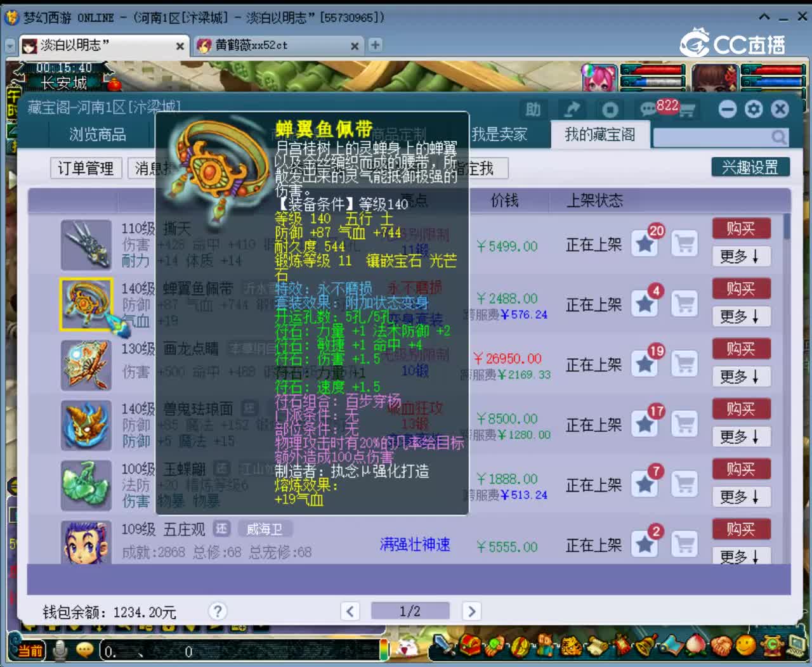
Task: Buy the 五庄观 character for 5555
Action: (740, 529)
